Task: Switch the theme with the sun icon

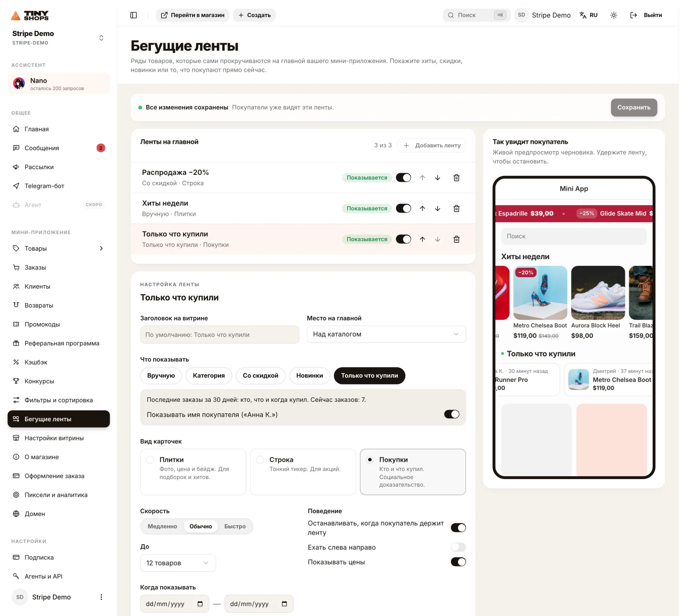Action: (x=614, y=15)
